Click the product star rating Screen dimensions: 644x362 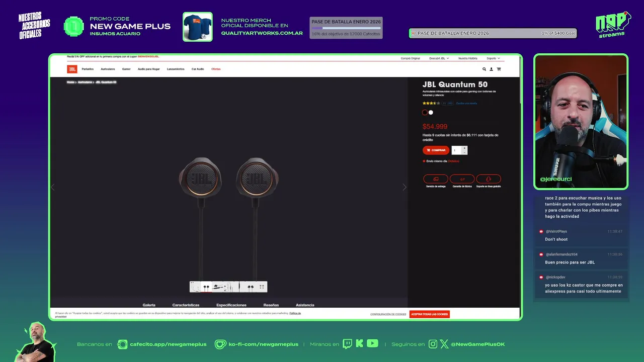click(x=431, y=103)
